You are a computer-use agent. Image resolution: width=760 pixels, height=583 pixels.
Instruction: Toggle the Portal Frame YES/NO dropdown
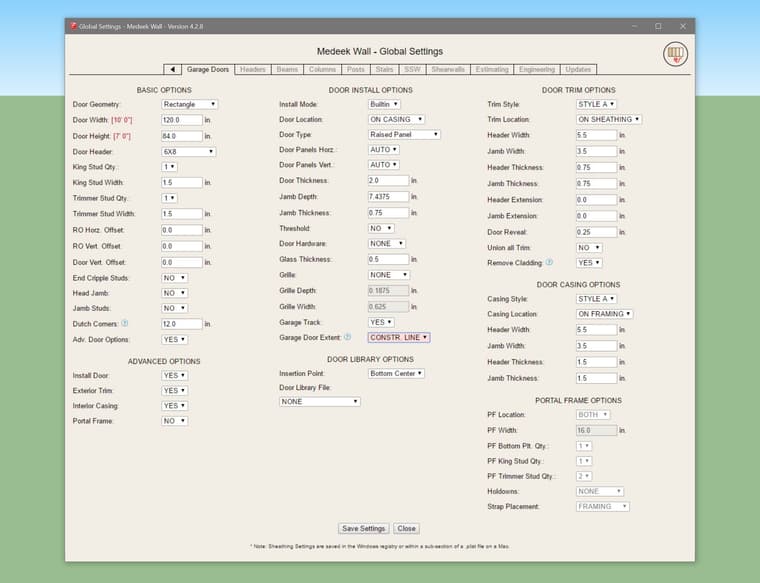174,421
